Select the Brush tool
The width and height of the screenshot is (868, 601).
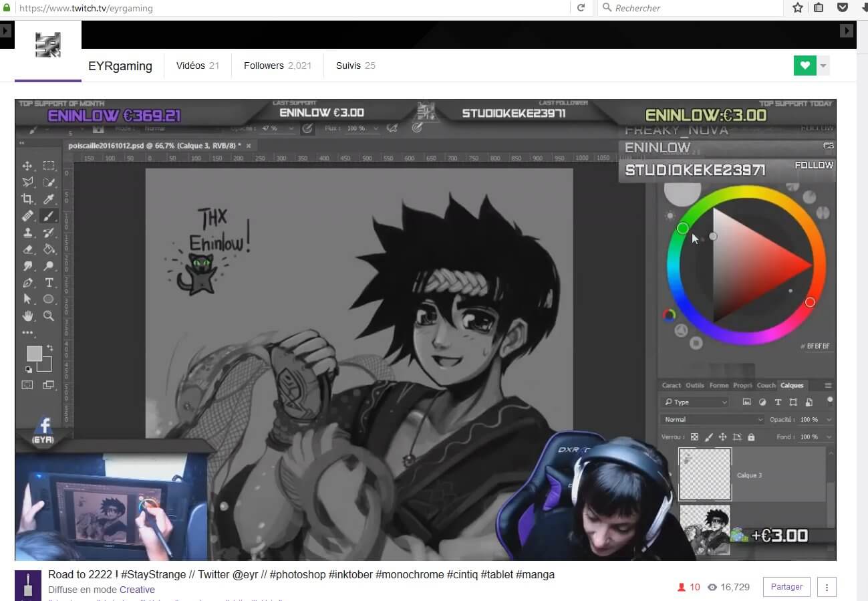coord(49,216)
